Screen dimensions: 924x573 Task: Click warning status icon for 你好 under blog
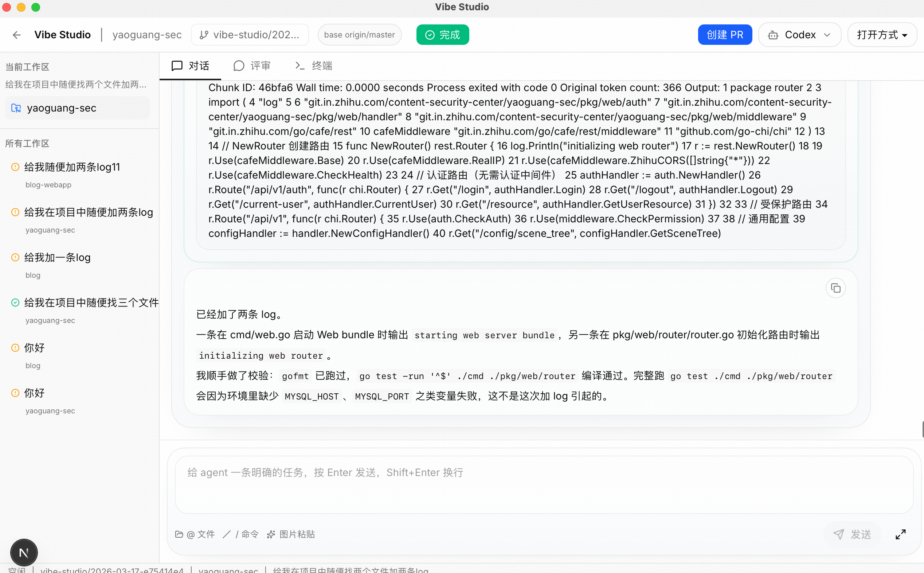(15, 348)
